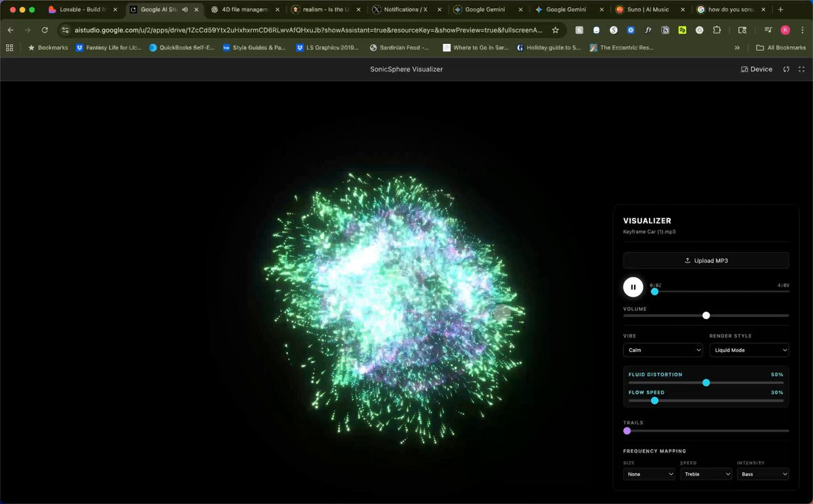Pause the playing track
Image resolution: width=813 pixels, height=504 pixels.
(x=633, y=287)
